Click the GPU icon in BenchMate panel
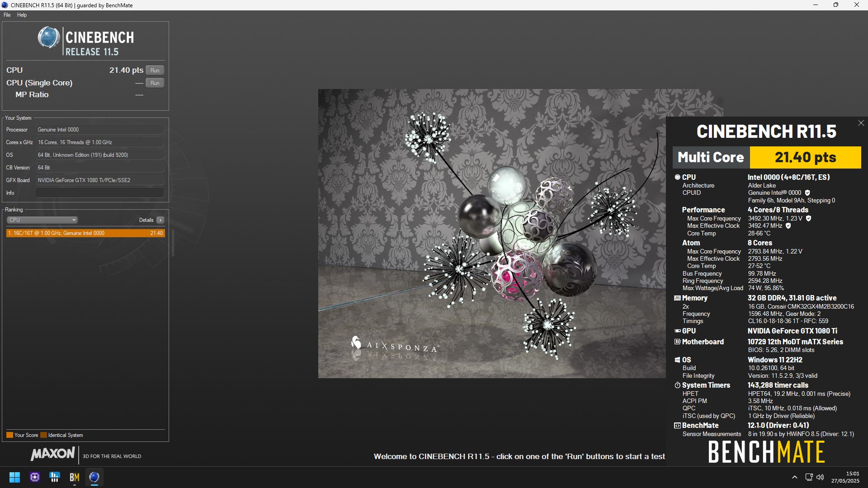Image resolution: width=868 pixels, height=488 pixels. click(677, 331)
